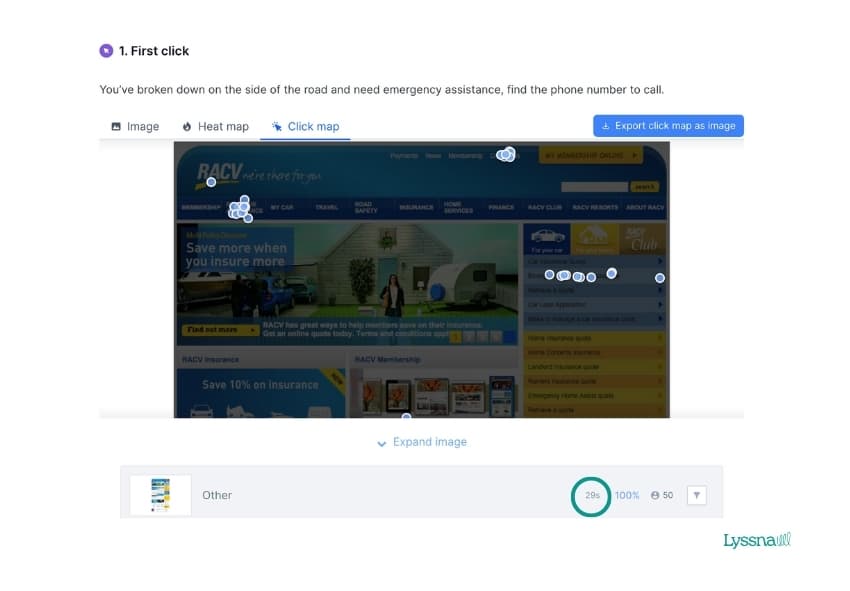
Task: Click the click marker at the top membership banner
Action: 507,154
